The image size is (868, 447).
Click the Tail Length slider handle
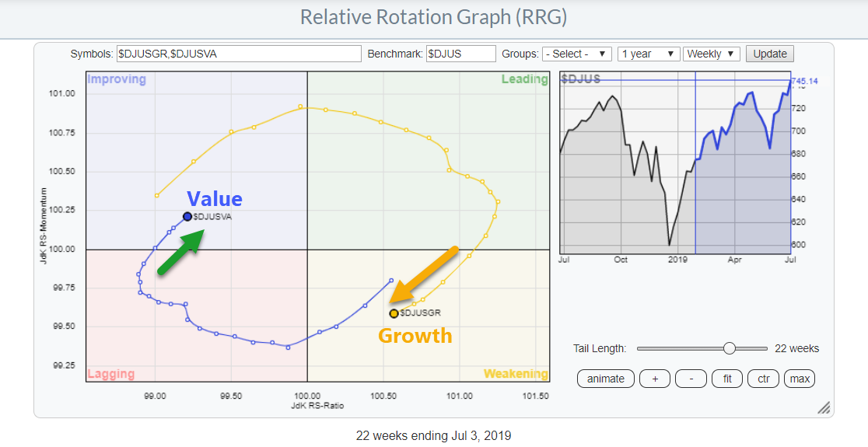729,348
